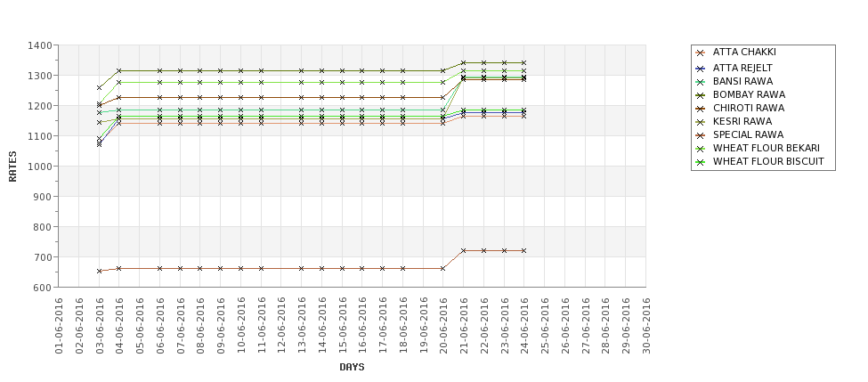Image resolution: width=868 pixels, height=382 pixels.
Task: Click the WHEAT FLOUR BISCUIT legend marker
Action: click(x=701, y=162)
